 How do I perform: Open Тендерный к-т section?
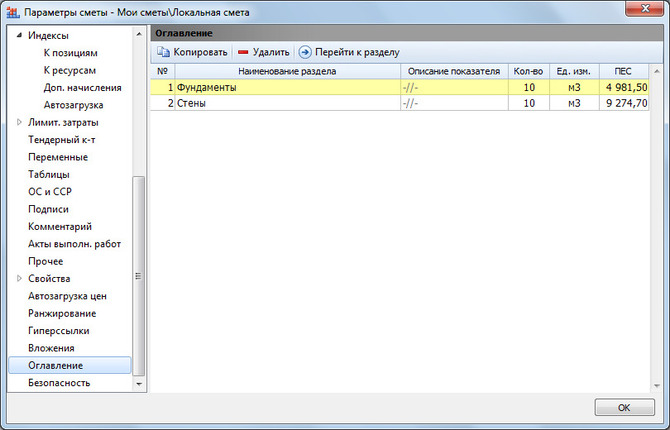pos(62,140)
